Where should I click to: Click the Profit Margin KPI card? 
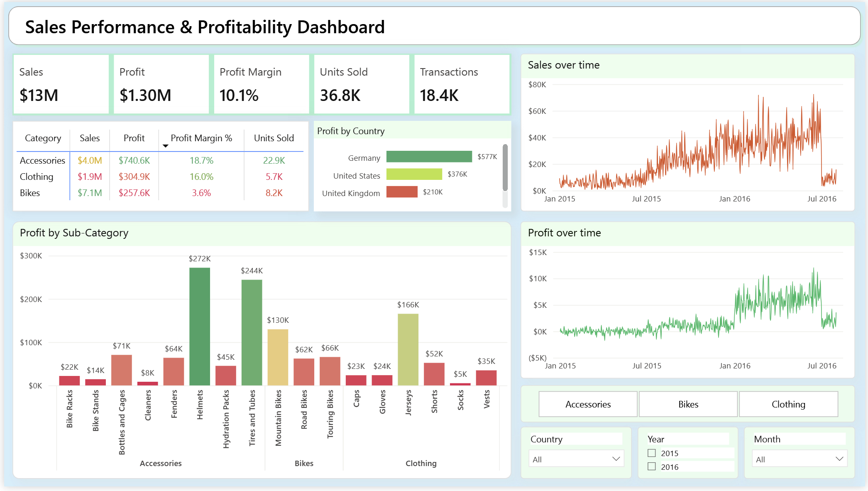click(x=261, y=84)
